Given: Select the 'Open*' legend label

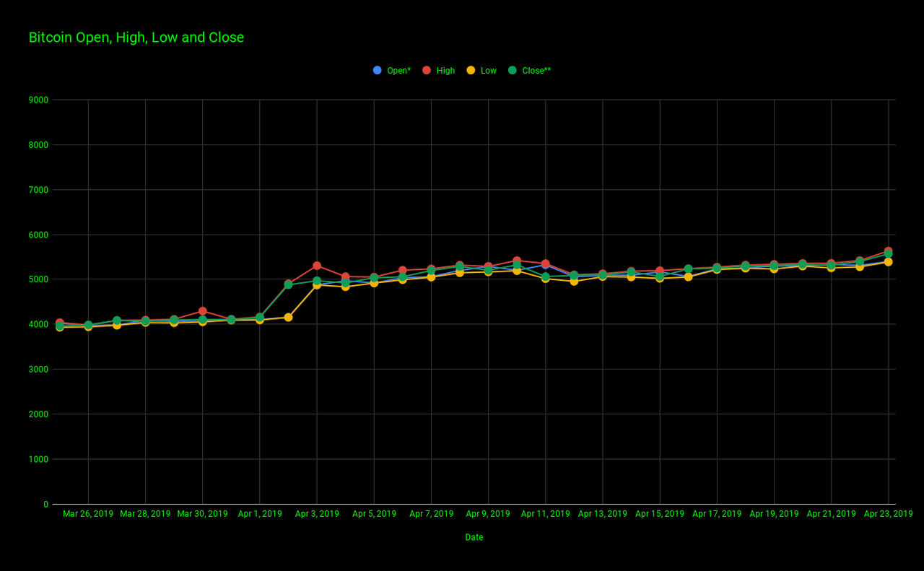Looking at the screenshot, I should click(x=399, y=71).
